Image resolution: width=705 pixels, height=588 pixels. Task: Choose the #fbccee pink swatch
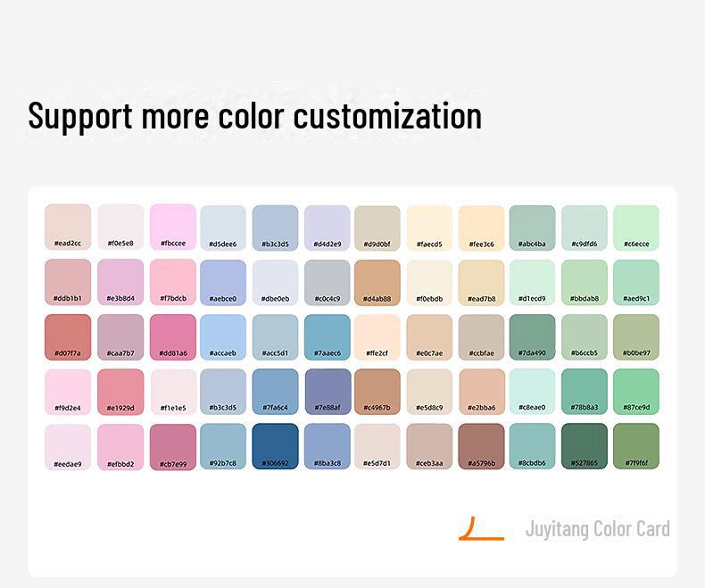173,227
